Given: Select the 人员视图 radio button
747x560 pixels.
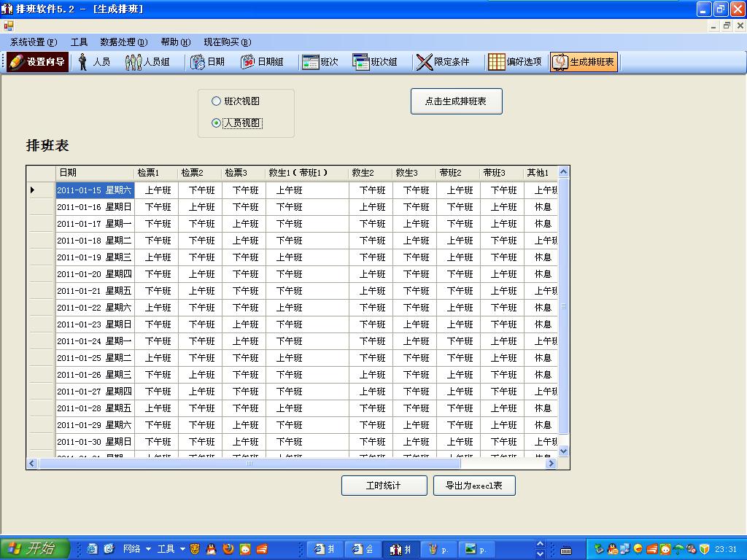Looking at the screenshot, I should coord(237,122).
